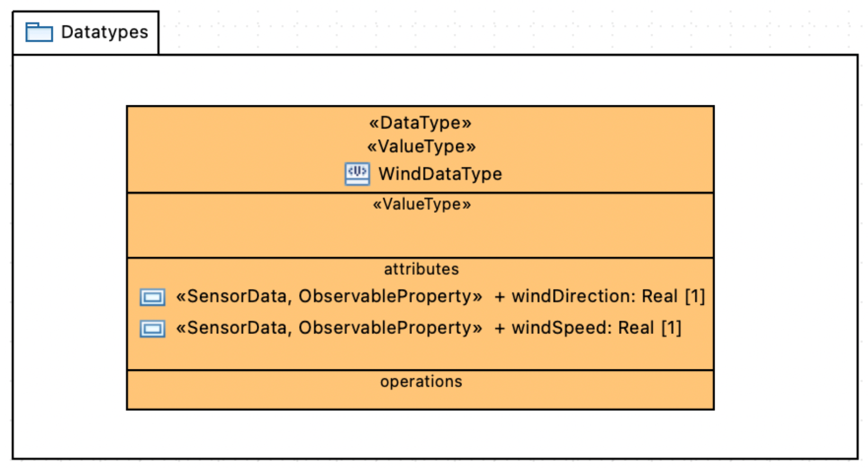Click the «ValueType» compartment header label
This screenshot has width=868, height=471.
pyautogui.click(x=421, y=204)
